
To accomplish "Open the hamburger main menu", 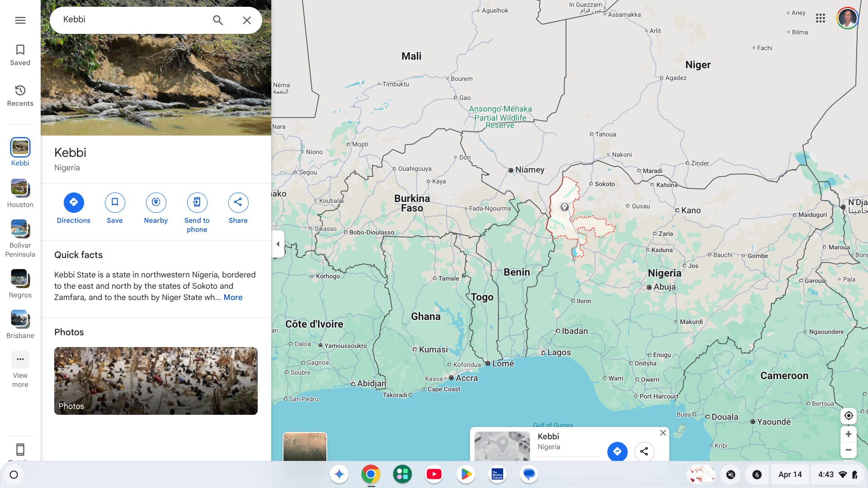I will (20, 20).
